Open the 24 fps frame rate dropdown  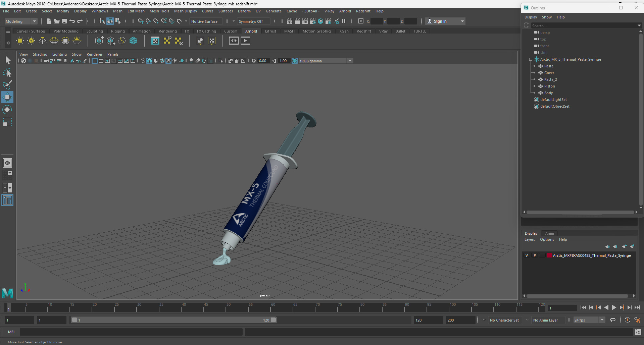(602, 320)
